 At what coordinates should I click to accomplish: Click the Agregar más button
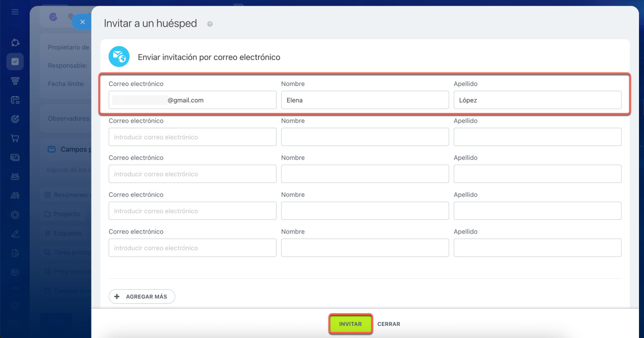[142, 297]
